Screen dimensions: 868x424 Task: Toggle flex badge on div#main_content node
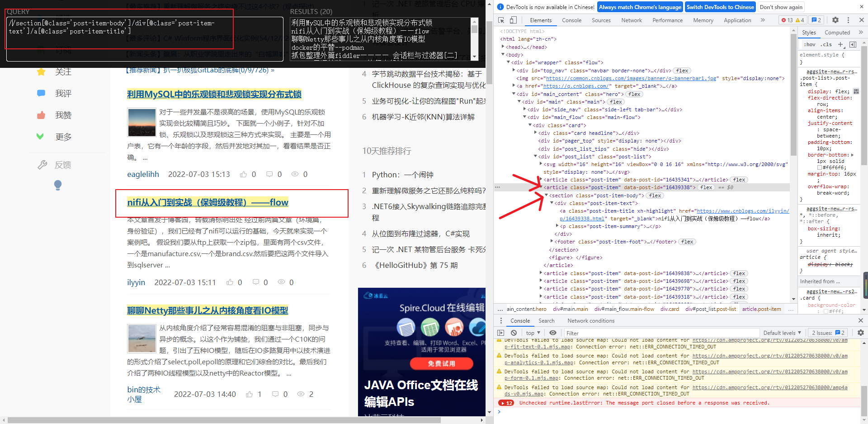pos(634,94)
